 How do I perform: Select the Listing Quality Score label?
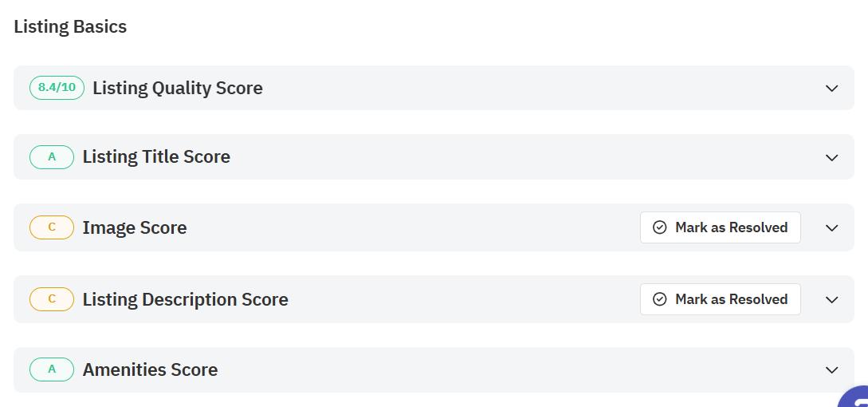[178, 88]
